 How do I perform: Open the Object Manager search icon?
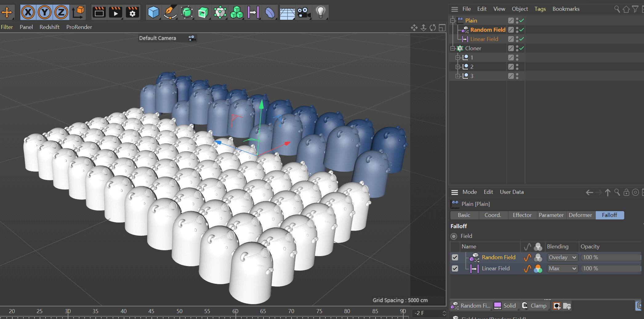pos(617,9)
